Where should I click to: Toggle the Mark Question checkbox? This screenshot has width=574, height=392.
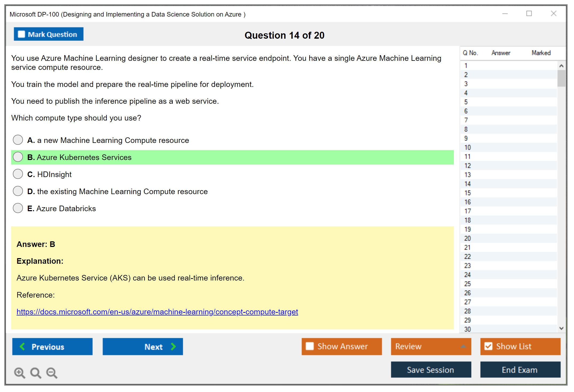(21, 34)
